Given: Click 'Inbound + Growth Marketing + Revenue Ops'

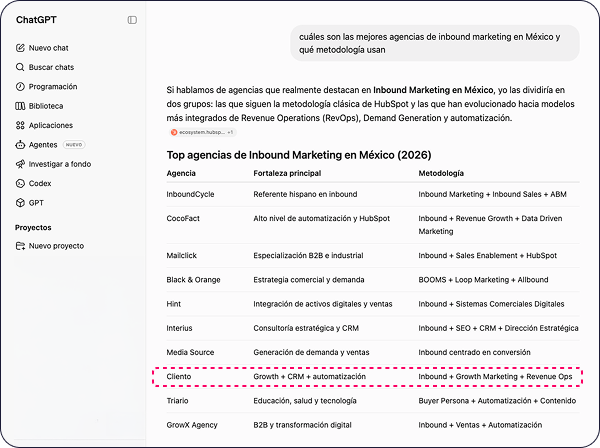Looking at the screenshot, I should (495, 376).
